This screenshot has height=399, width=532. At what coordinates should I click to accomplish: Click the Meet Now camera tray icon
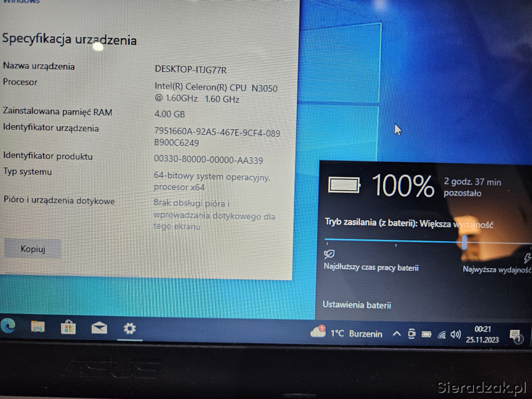click(x=411, y=334)
